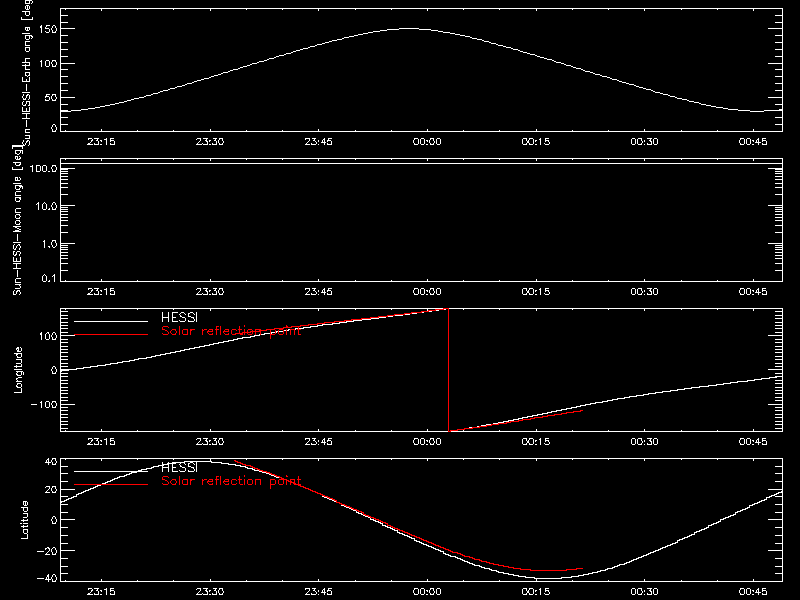The height and width of the screenshot is (600, 800).
Task: Click 00:00 time label under Earth angle plot
Action: tap(427, 142)
